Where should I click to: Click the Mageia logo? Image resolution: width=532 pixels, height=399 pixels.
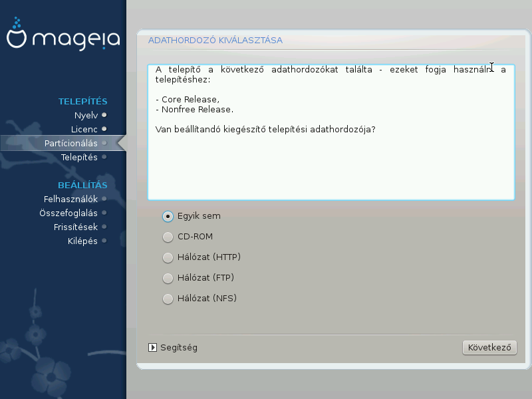click(63, 33)
